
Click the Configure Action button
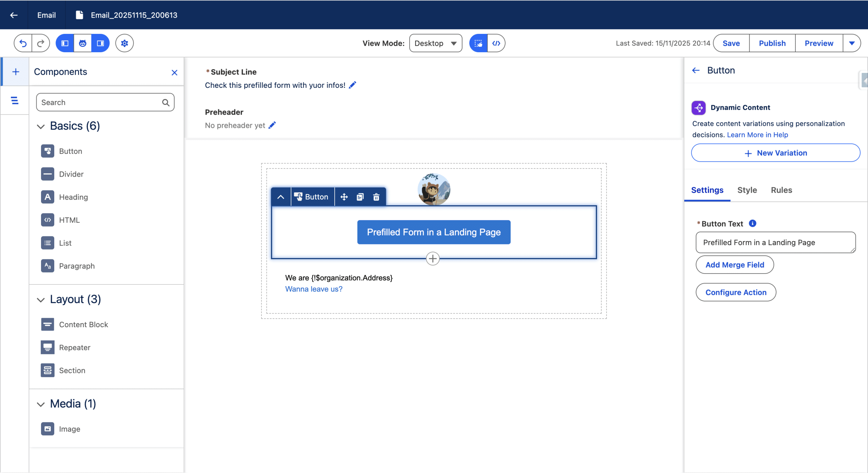[x=736, y=292]
